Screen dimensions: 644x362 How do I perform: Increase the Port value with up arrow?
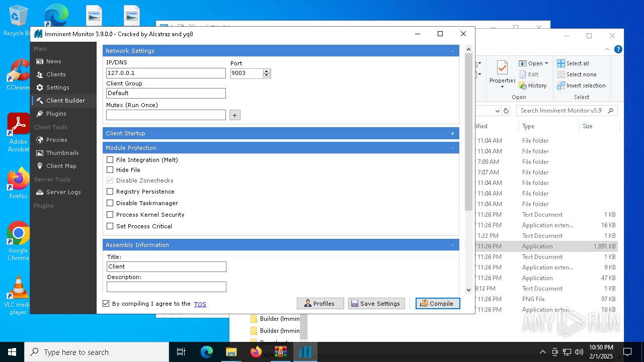tap(267, 71)
